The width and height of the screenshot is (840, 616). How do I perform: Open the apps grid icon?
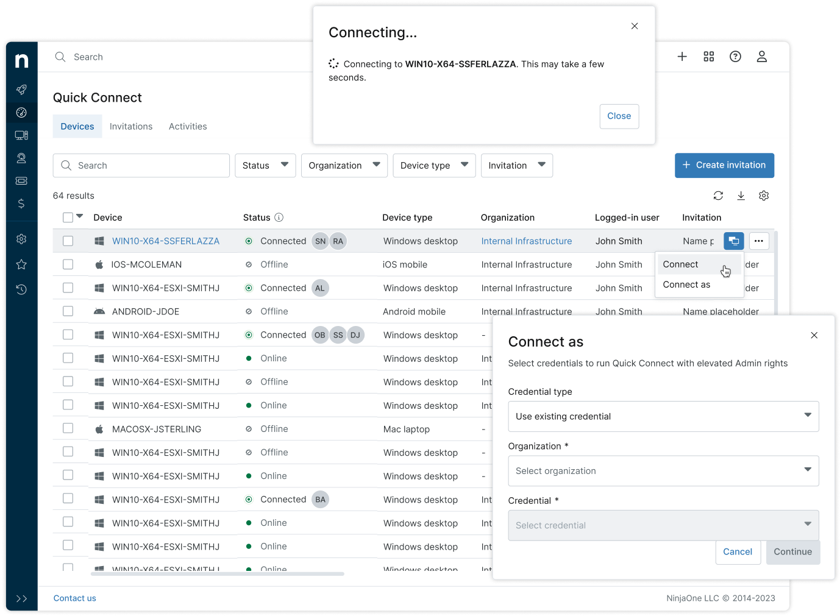(x=708, y=57)
